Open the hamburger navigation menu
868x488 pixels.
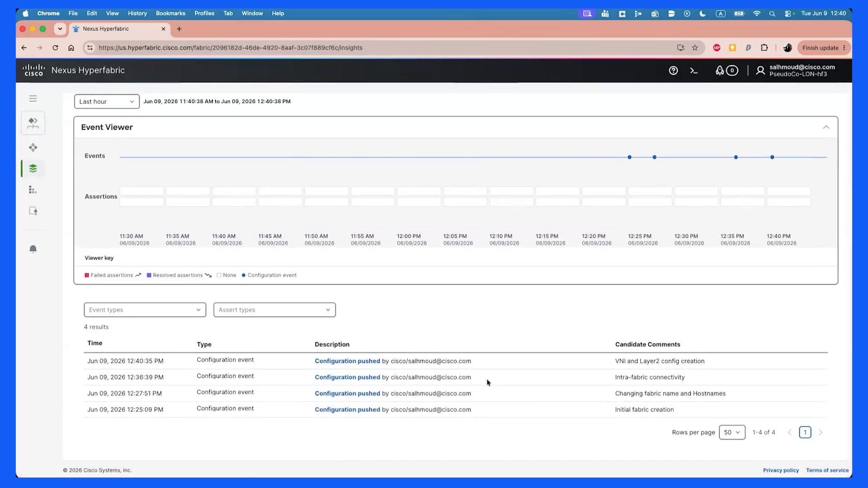tap(33, 99)
